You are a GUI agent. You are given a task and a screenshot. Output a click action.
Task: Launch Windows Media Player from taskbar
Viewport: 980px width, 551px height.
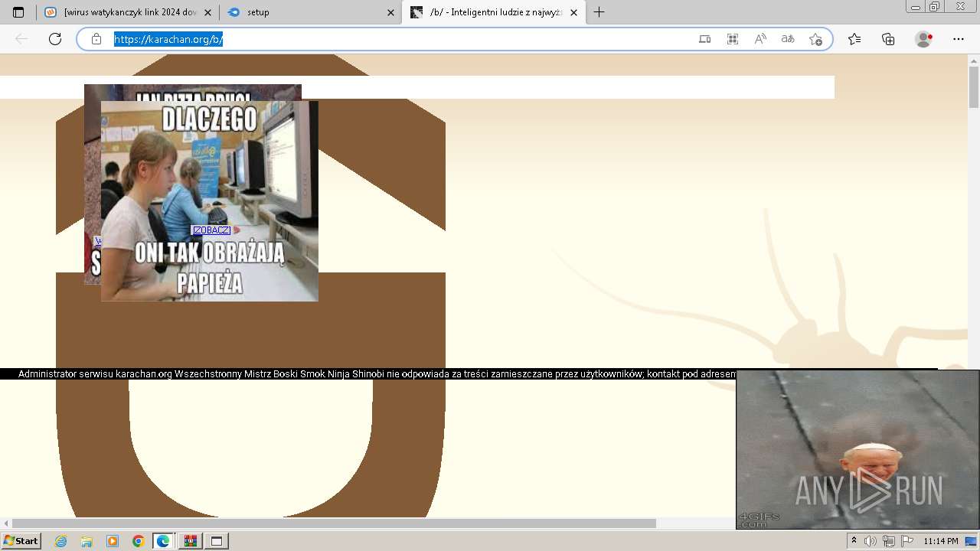(113, 541)
